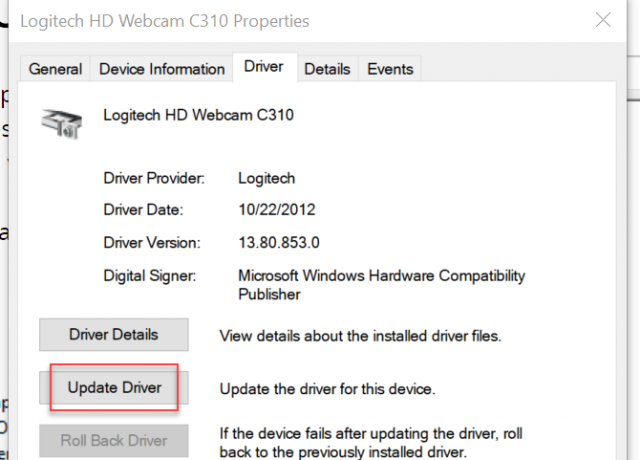Open the Events tab

click(390, 69)
